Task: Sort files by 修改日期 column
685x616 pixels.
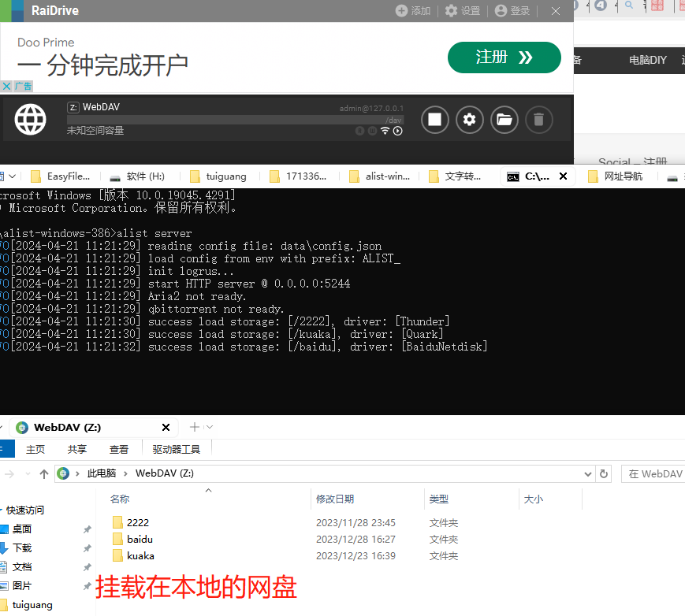Action: [335, 499]
